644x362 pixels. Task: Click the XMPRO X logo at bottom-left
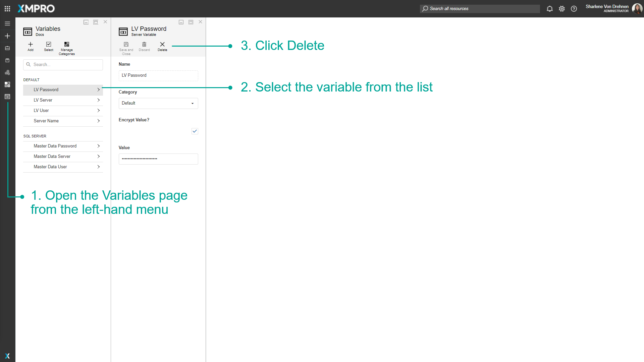[x=7, y=356]
